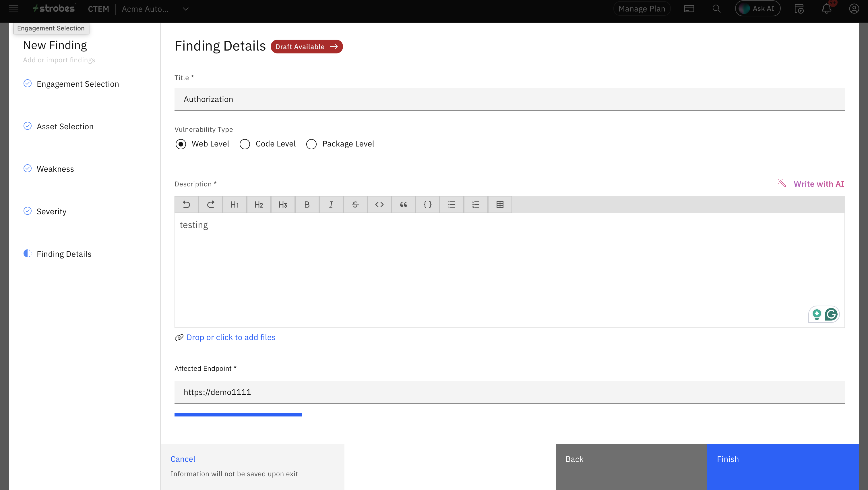
Task: Apply strikethrough formatting in editor
Action: 355,205
